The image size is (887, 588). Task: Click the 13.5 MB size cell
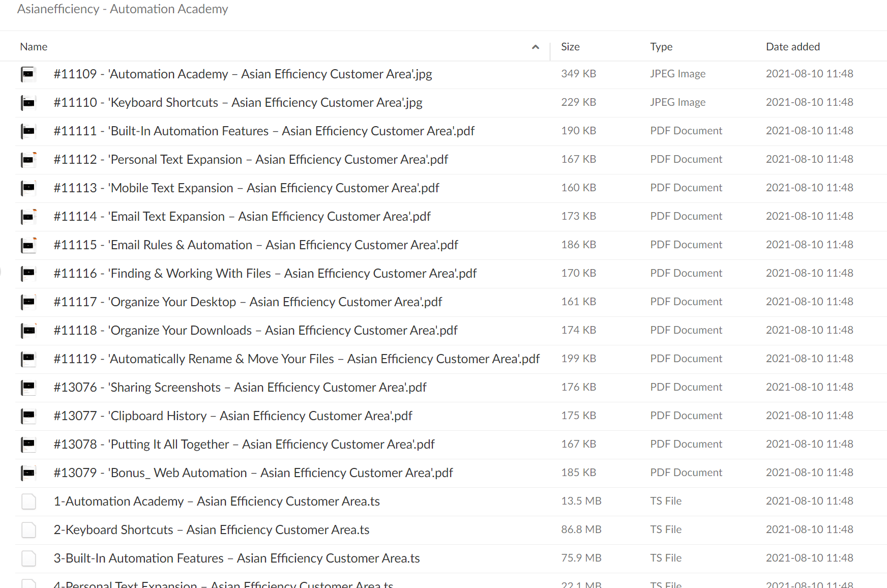(581, 501)
